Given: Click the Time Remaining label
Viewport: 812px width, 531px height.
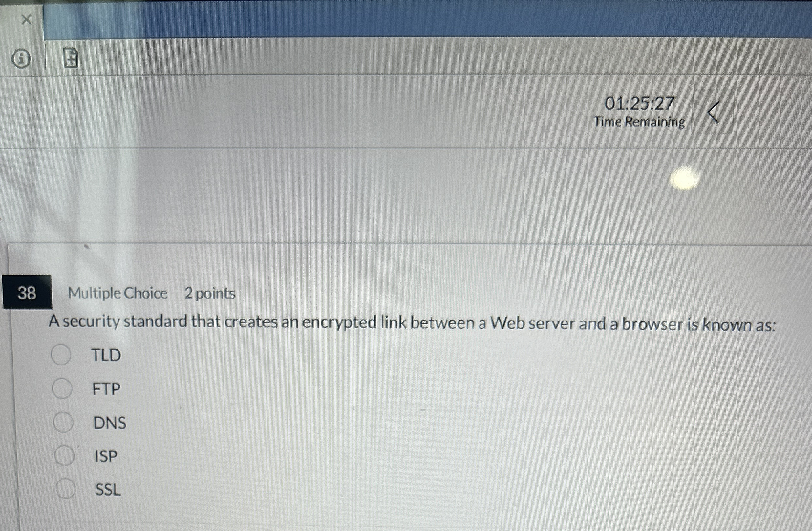Looking at the screenshot, I should coord(639,122).
